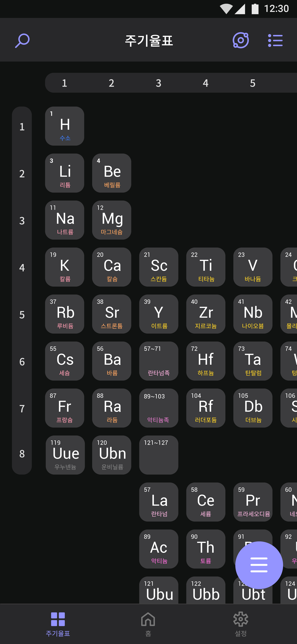Tap the floating hamburger menu button
Viewport: 297px width, 644px height.
[259, 565]
